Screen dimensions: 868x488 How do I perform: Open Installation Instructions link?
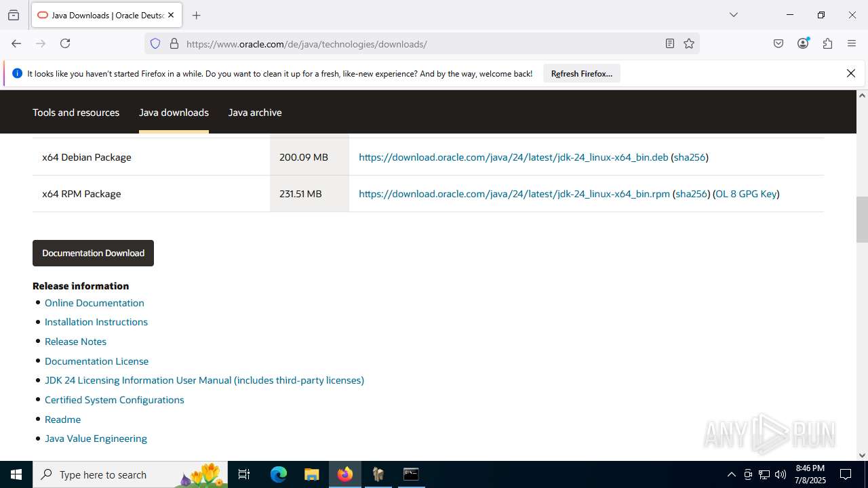point(96,322)
